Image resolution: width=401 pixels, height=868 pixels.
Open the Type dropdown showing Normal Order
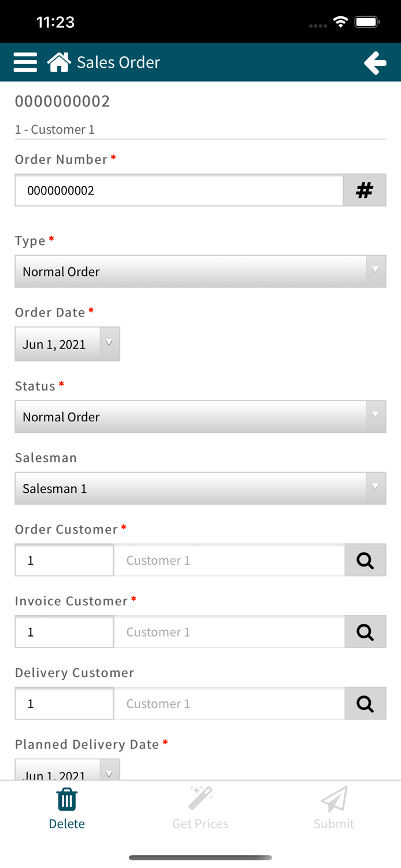tap(200, 271)
